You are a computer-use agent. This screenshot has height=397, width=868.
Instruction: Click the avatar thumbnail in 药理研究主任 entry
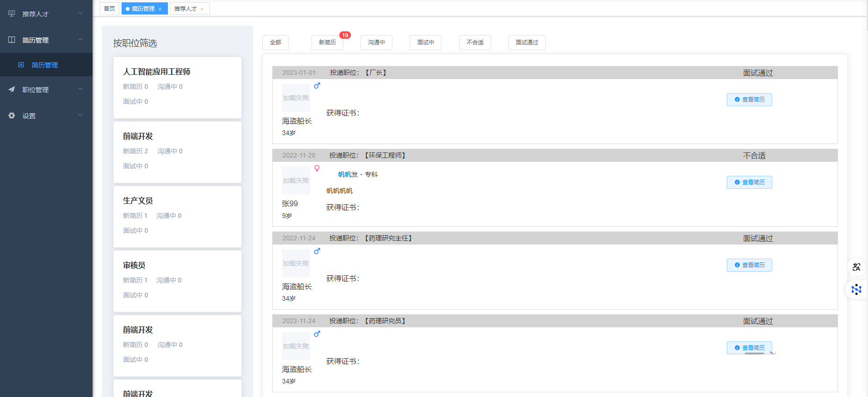[296, 263]
